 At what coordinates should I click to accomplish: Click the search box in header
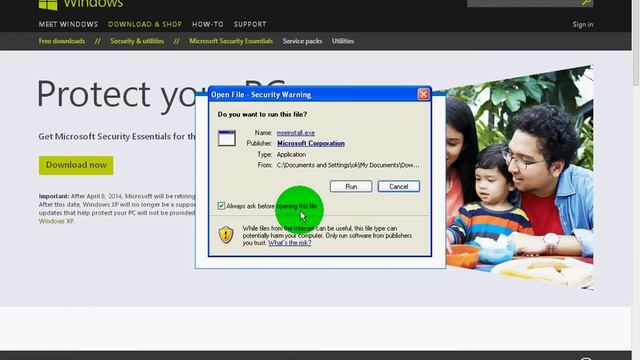click(523, 3)
